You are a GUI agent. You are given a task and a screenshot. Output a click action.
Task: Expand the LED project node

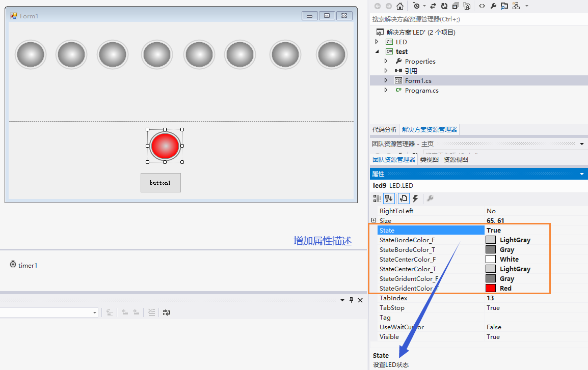(x=377, y=42)
